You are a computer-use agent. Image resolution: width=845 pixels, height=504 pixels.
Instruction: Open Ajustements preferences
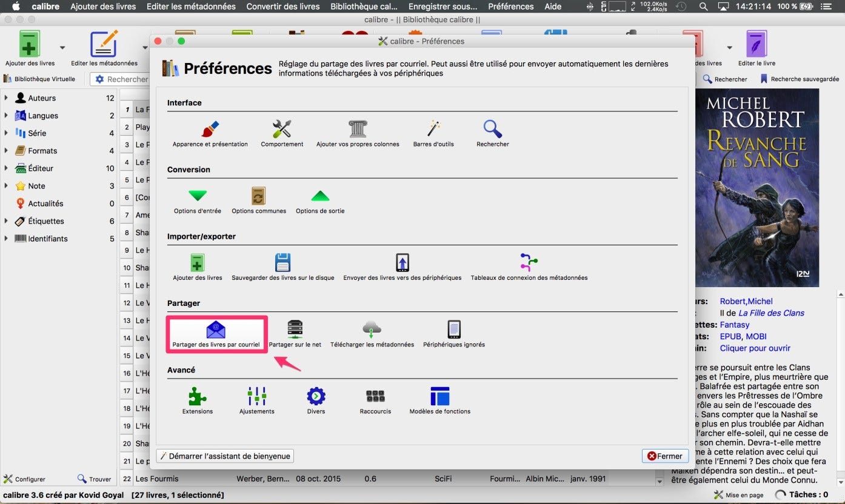257,400
